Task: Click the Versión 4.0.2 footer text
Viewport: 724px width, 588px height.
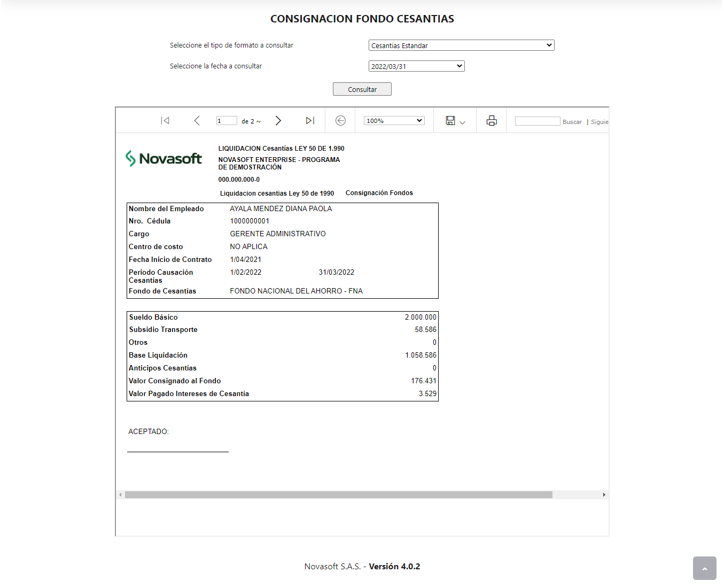Action: coord(394,566)
